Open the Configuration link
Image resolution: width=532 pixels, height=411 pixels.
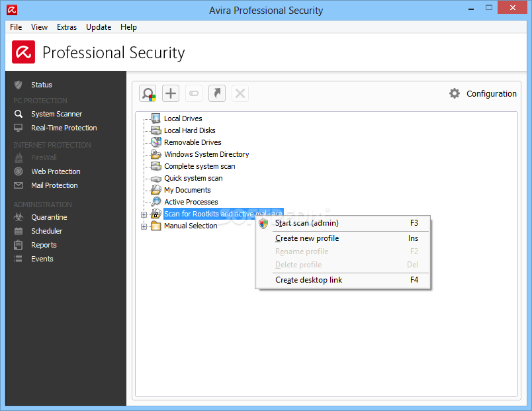click(491, 94)
